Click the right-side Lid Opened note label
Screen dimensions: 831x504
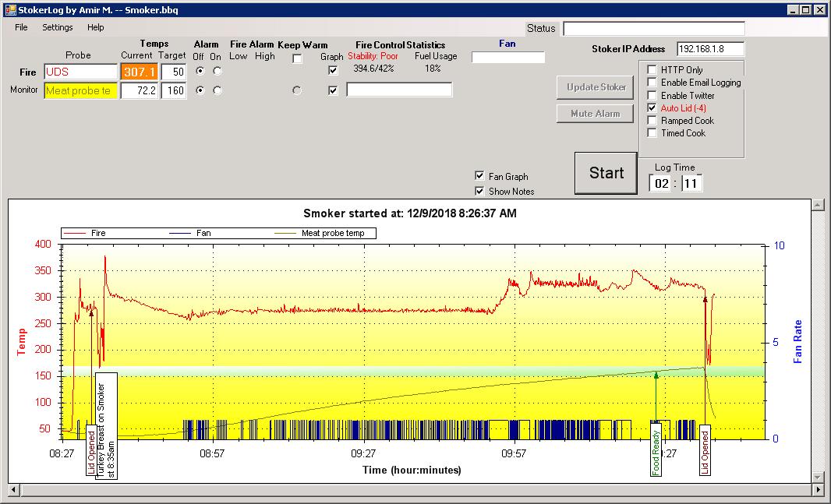click(x=705, y=450)
